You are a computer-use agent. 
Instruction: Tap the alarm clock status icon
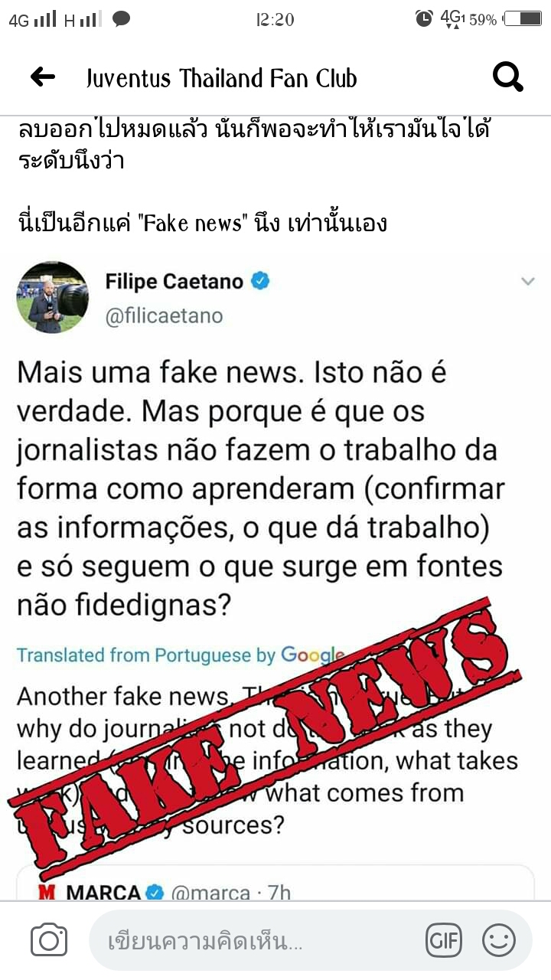click(x=424, y=18)
